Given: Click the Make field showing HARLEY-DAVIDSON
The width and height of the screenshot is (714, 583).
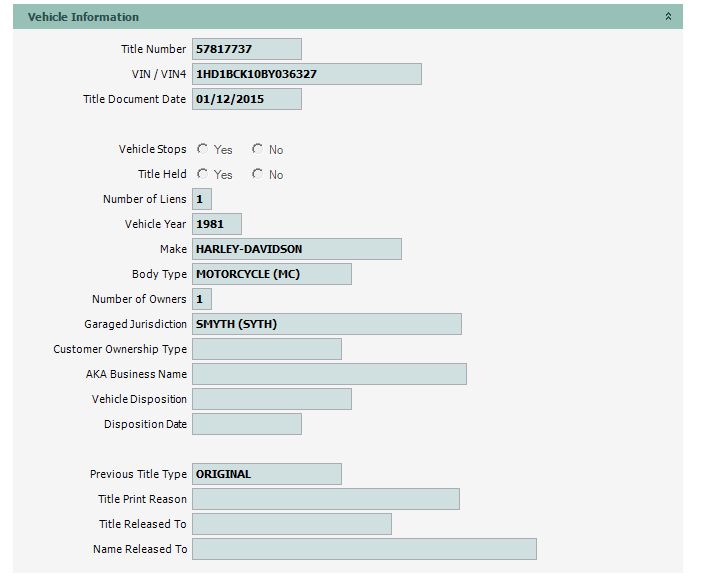Looking at the screenshot, I should click(296, 249).
